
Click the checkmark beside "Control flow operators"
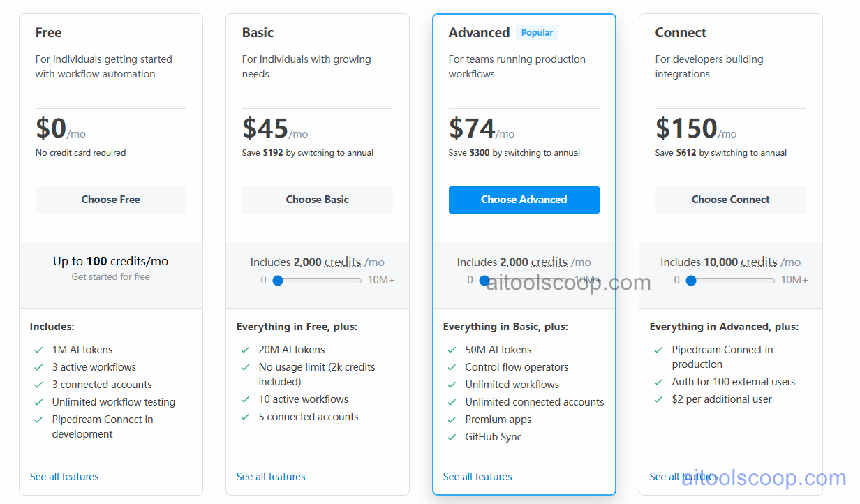point(451,367)
